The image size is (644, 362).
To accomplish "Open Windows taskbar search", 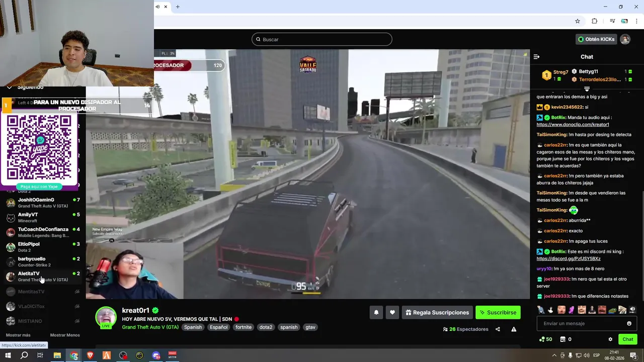I will (24, 355).
